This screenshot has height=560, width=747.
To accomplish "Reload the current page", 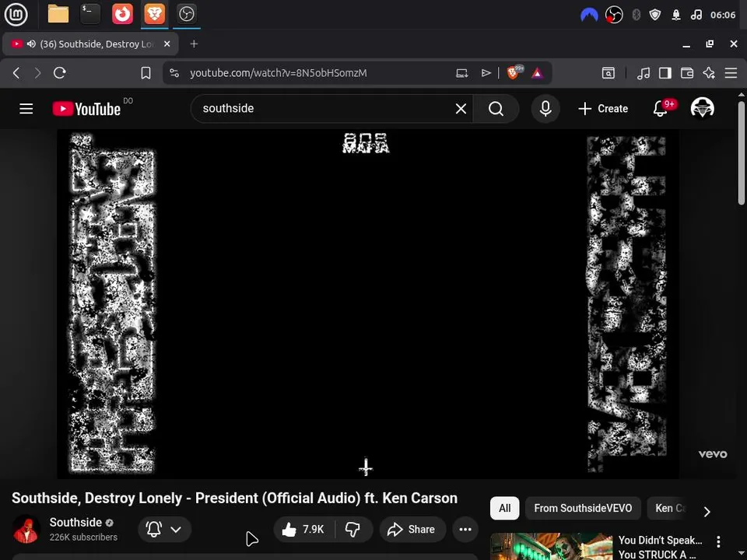I will point(60,73).
